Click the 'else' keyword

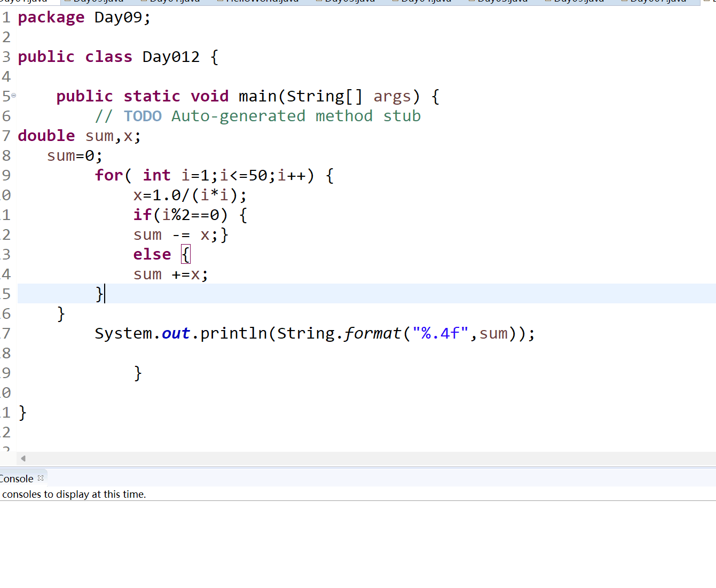pos(152,255)
